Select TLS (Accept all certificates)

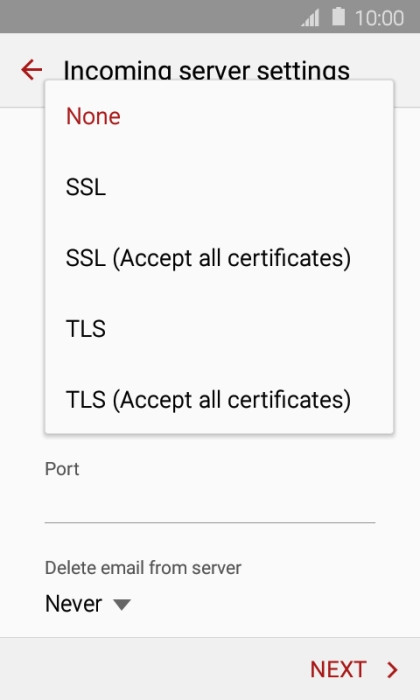(x=219, y=399)
